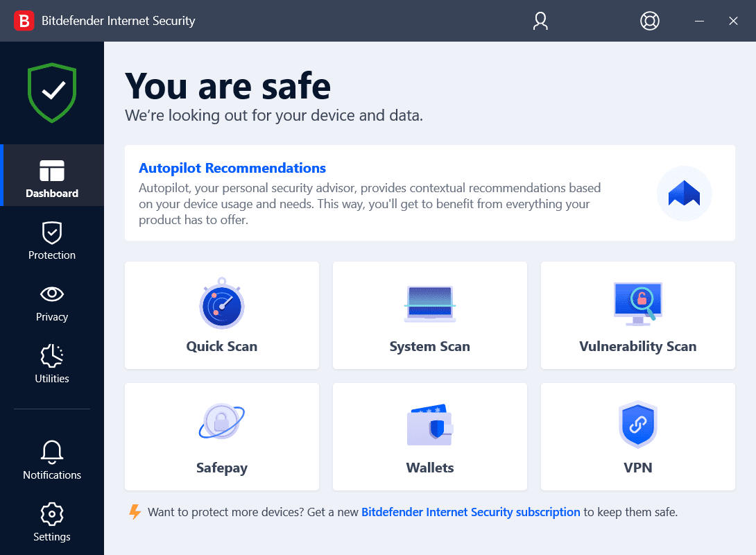Viewport: 756px width, 555px height.
Task: Click the System Scan laptop icon
Action: 429,303
